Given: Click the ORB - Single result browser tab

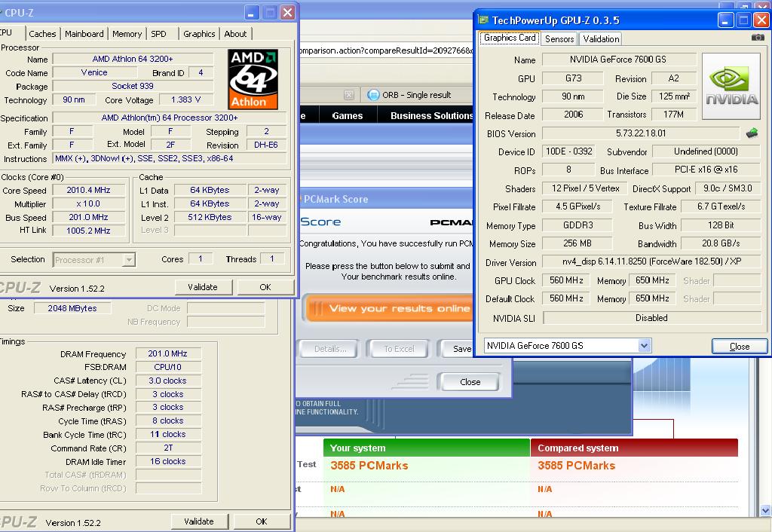Looking at the screenshot, I should [x=416, y=94].
